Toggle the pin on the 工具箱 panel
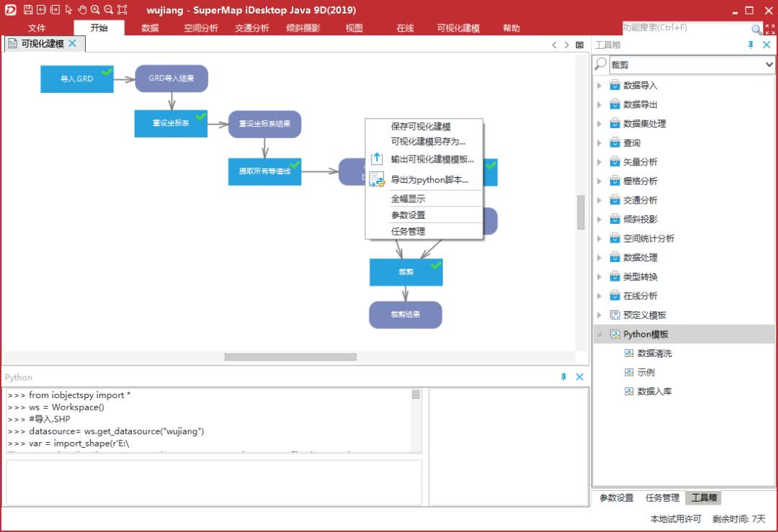This screenshot has width=778, height=532. click(750, 44)
